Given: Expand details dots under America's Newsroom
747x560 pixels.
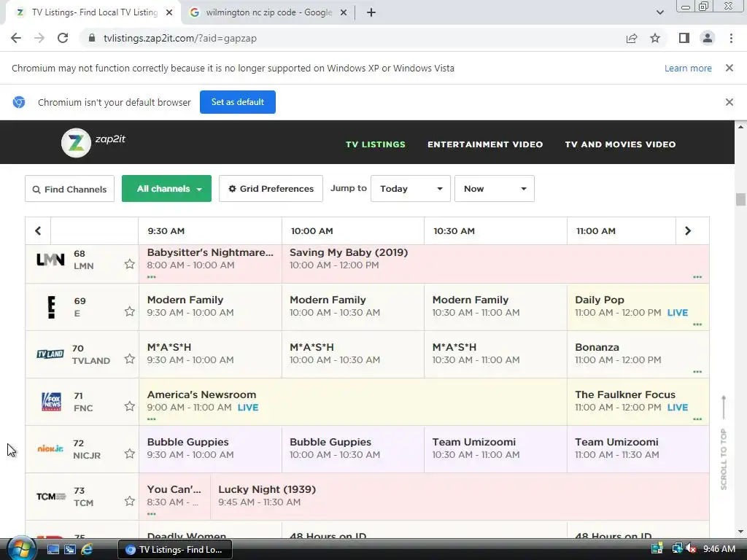Looking at the screenshot, I should (152, 419).
